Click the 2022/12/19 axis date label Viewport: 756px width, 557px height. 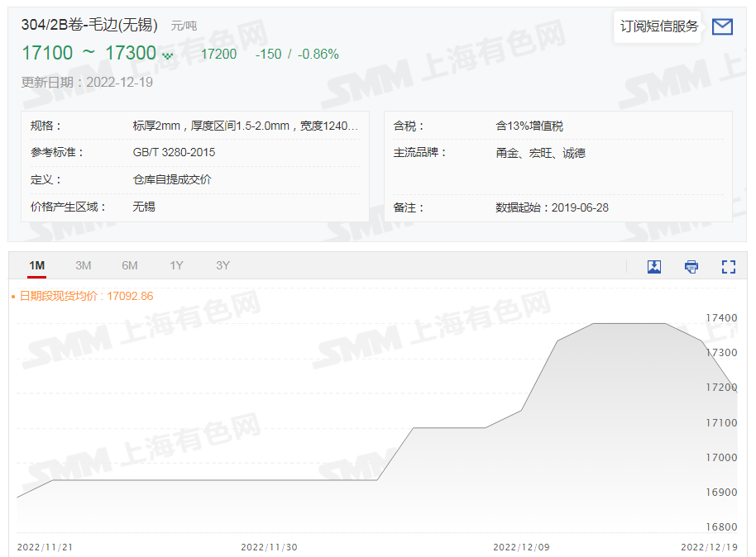coord(707,547)
